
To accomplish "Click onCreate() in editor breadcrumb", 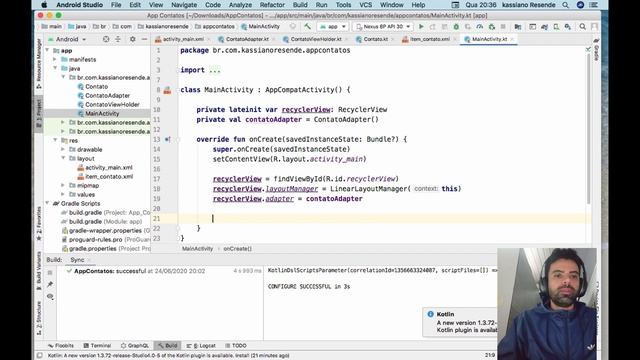I will [238, 249].
